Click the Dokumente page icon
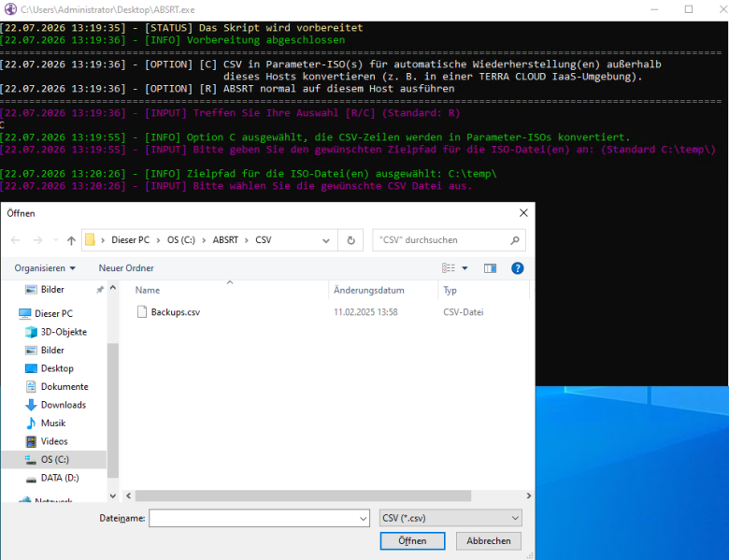Image resolution: width=729 pixels, height=560 pixels. (31, 386)
